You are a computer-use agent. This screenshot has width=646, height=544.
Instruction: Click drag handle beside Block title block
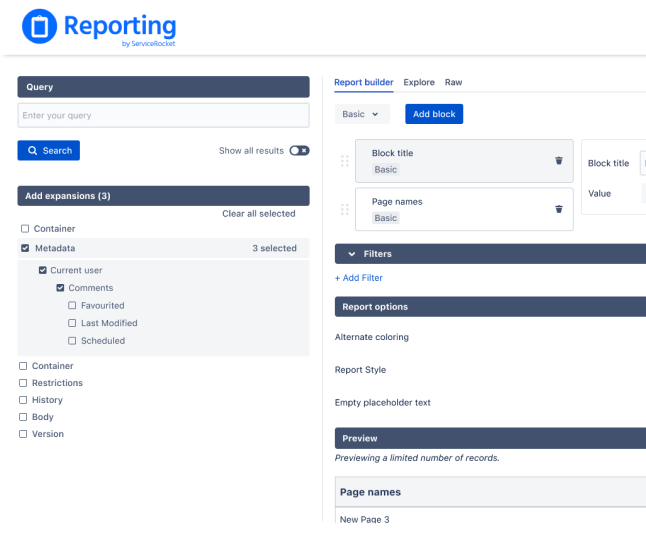[344, 161]
